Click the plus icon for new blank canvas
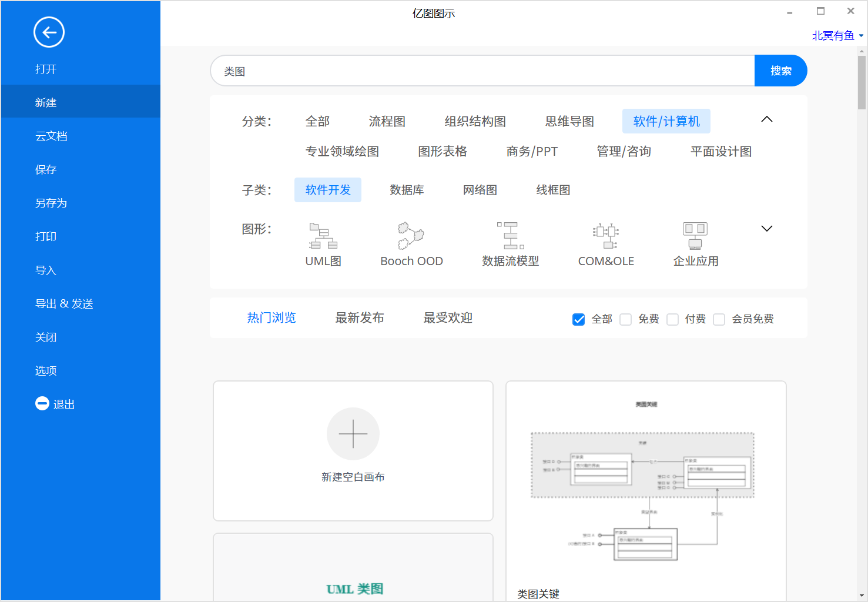Viewport: 868px width, 602px height. [353, 434]
